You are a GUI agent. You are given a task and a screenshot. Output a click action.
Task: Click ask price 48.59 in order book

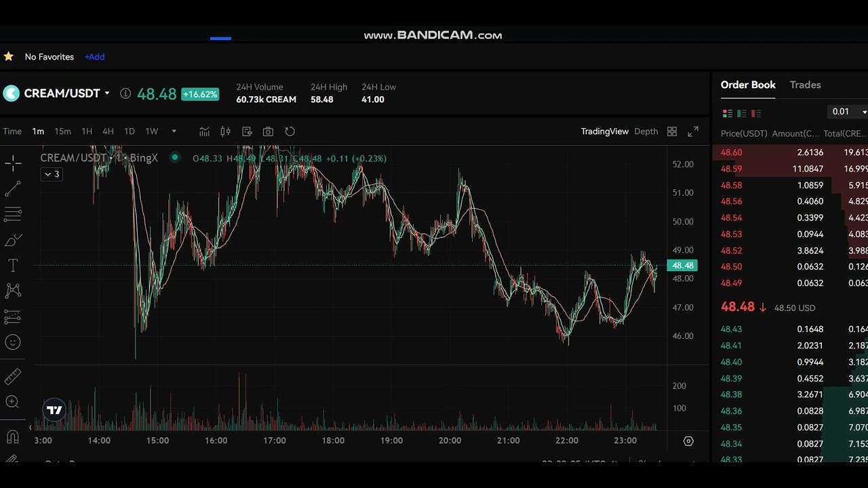pyautogui.click(x=731, y=169)
